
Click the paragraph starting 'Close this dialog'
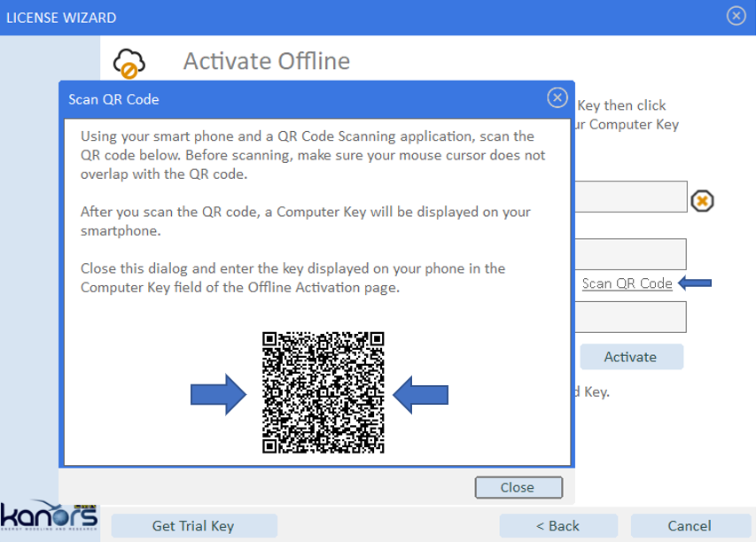click(x=292, y=278)
